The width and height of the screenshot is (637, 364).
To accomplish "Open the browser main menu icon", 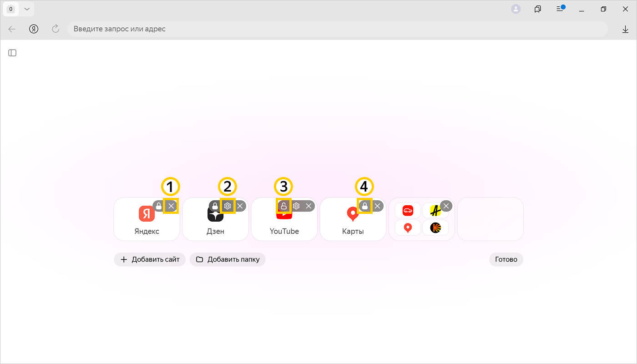I will click(x=560, y=9).
